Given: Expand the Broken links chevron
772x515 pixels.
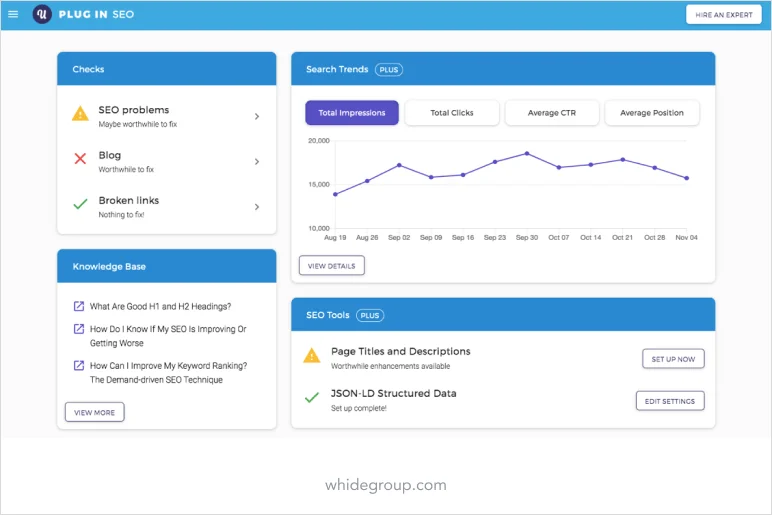Looking at the screenshot, I should [257, 207].
